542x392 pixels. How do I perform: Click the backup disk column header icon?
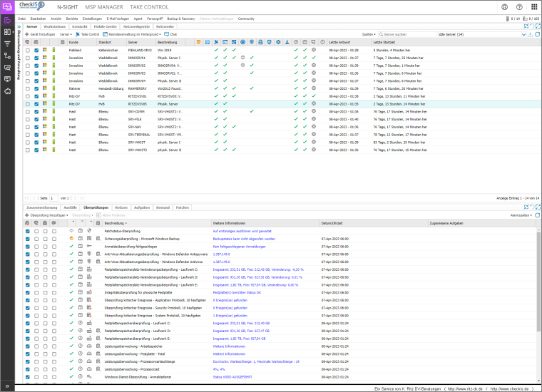tap(207, 42)
